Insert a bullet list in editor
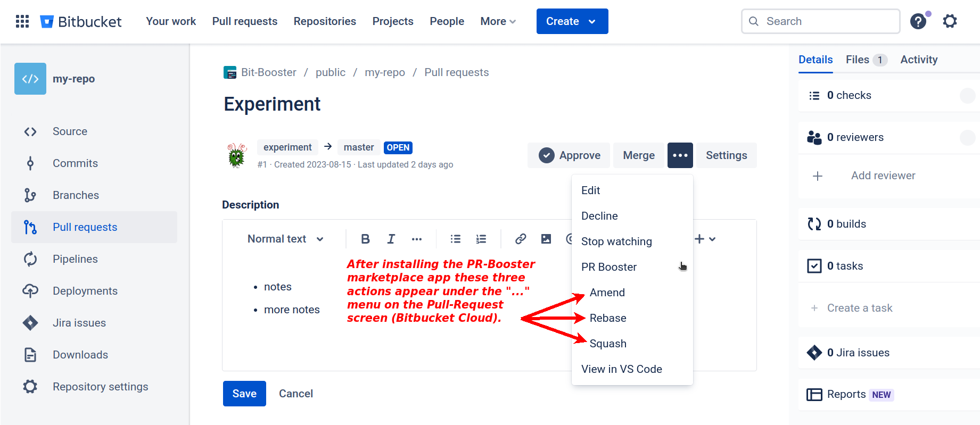 click(456, 239)
